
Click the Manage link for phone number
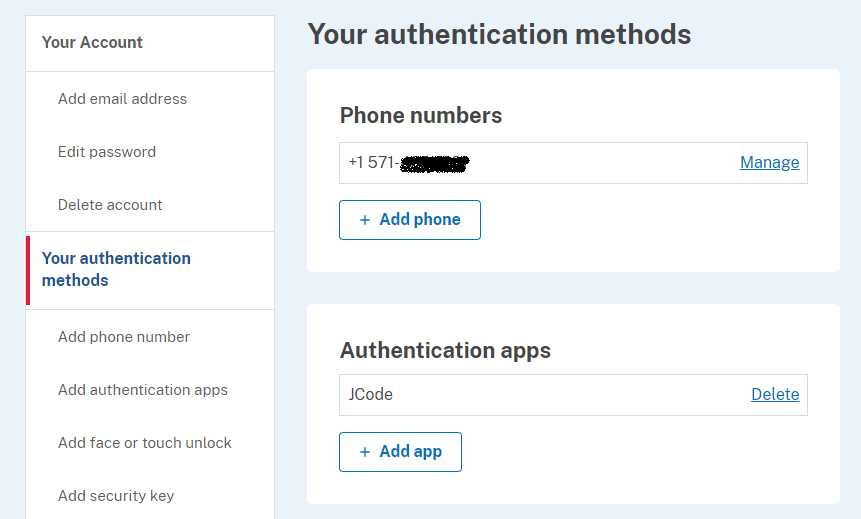coord(769,163)
